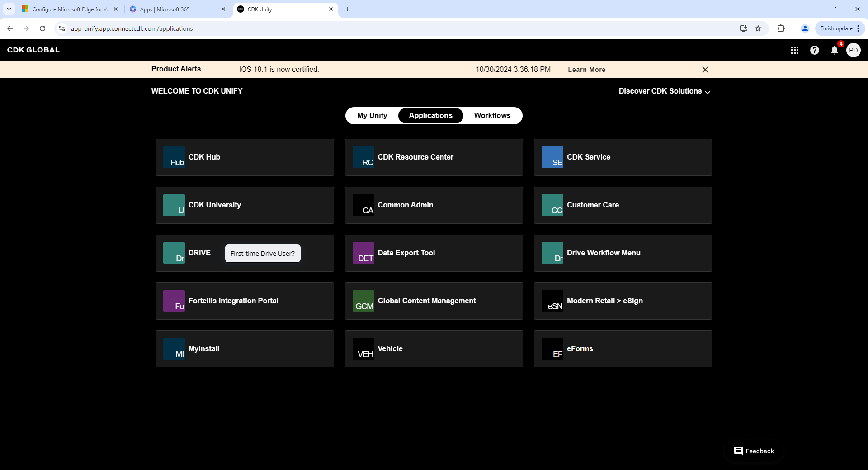This screenshot has width=868, height=470.
Task: Open Global Content Management GCM icon
Action: 363,301
